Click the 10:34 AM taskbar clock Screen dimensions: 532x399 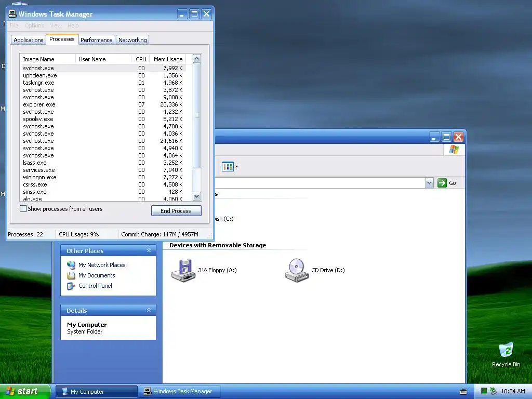coord(513,392)
